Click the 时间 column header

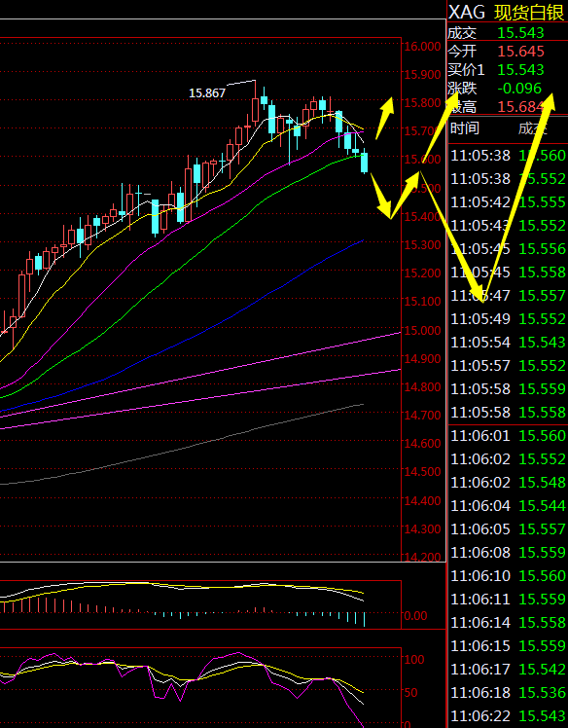pos(465,128)
